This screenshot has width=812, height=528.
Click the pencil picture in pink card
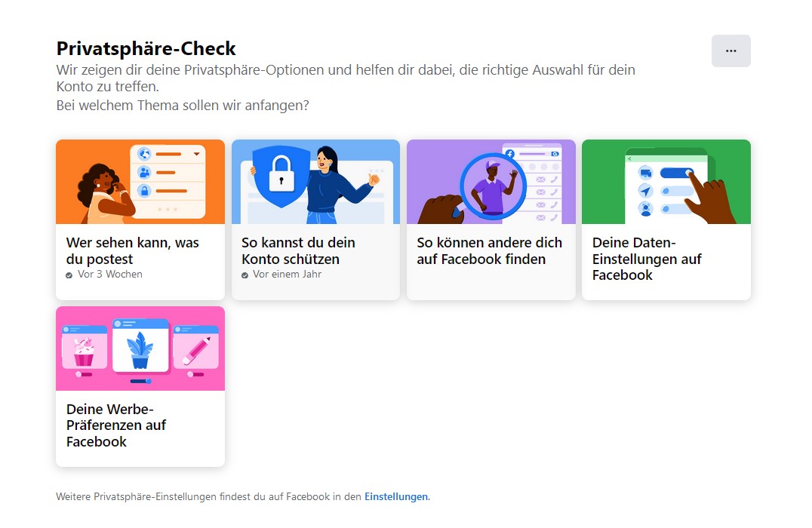coord(195,350)
